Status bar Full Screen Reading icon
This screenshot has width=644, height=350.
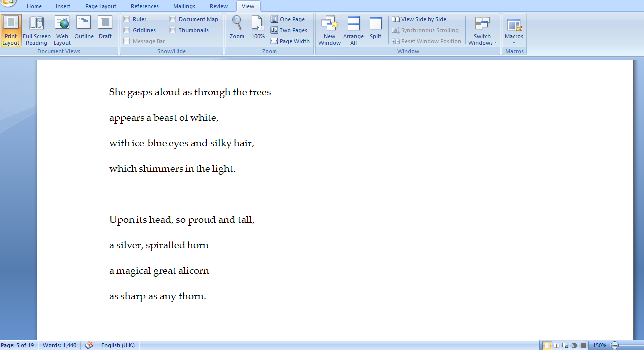click(x=556, y=345)
